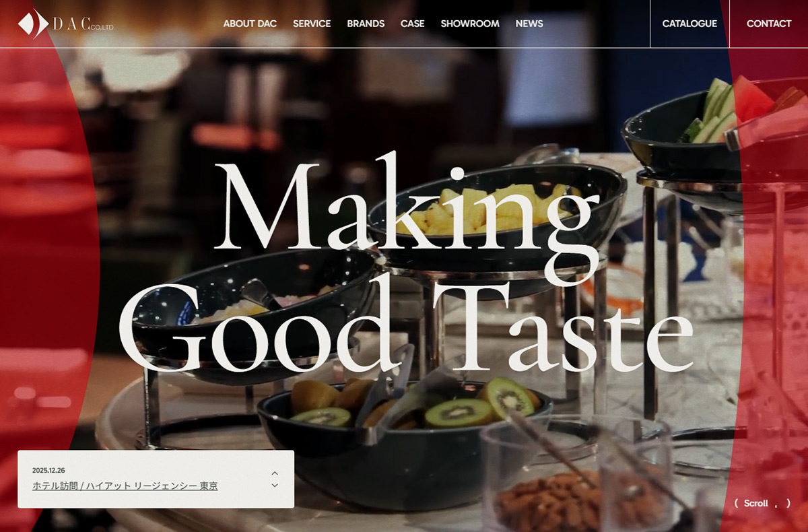Open the ABOUT DAC menu item
Screen dimensions: 808x532
pyautogui.click(x=250, y=24)
